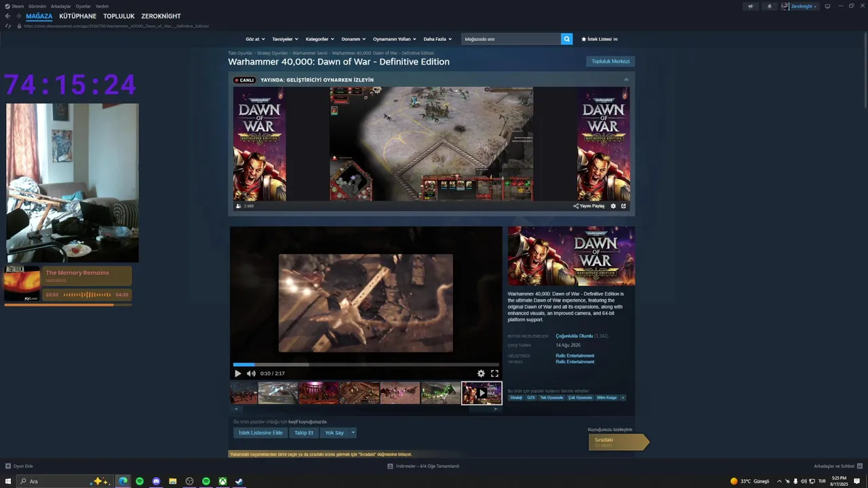Go forward with the Steam forward arrow
Screen dimensions: 868x488
(x=18, y=16)
